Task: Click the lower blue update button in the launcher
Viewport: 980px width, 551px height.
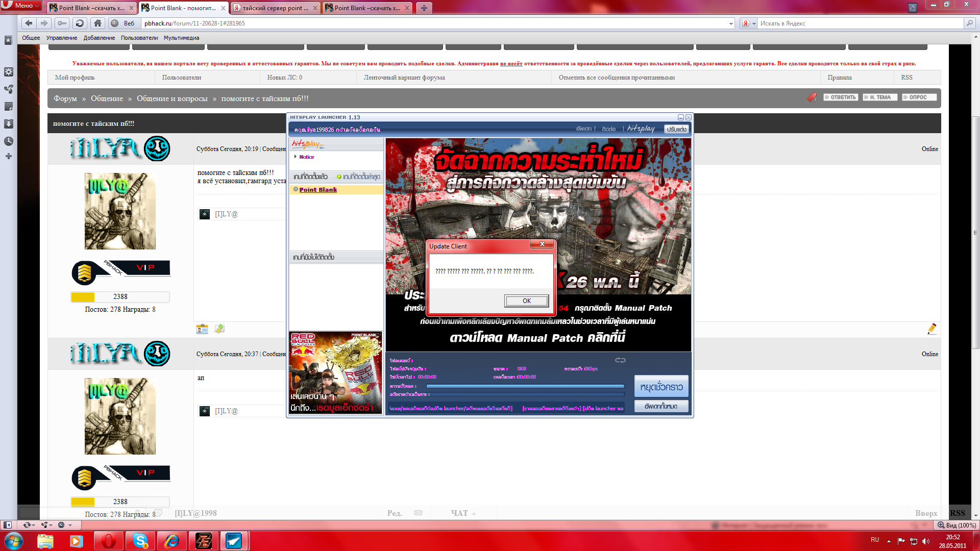Action: tap(661, 406)
